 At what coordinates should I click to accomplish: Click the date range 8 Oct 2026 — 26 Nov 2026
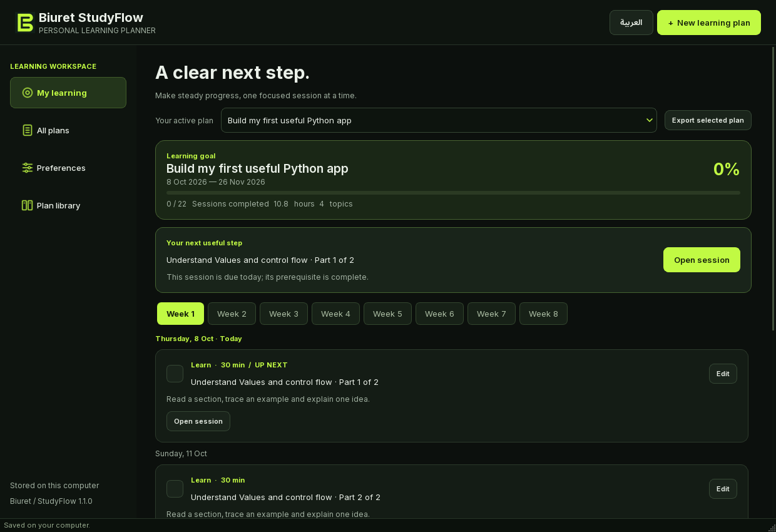[x=216, y=182]
